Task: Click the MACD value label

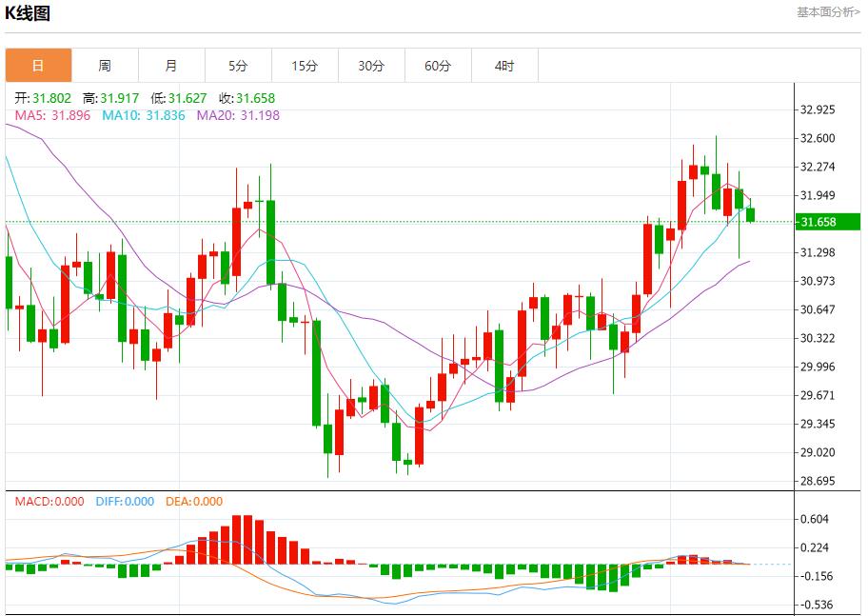Action: pyautogui.click(x=49, y=502)
